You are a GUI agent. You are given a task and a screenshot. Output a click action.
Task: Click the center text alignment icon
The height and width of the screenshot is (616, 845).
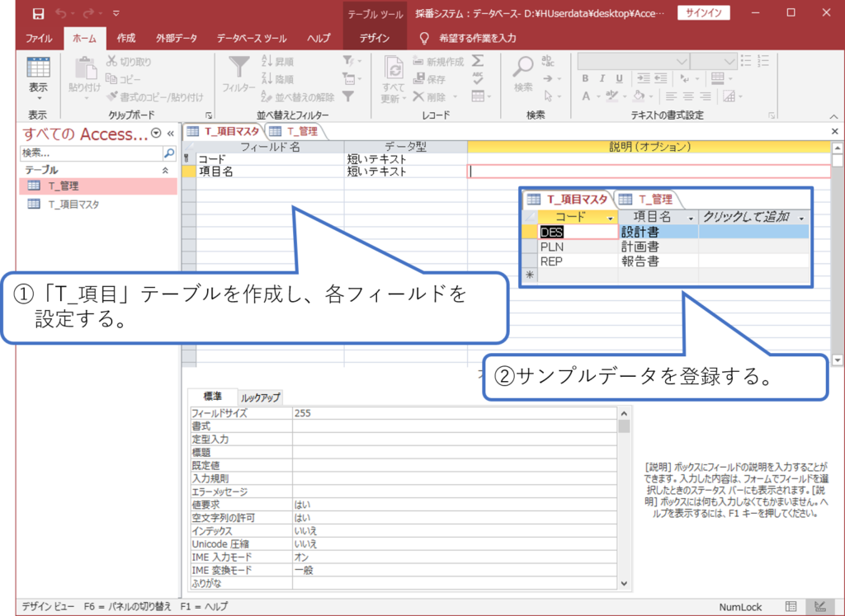pyautogui.click(x=688, y=96)
